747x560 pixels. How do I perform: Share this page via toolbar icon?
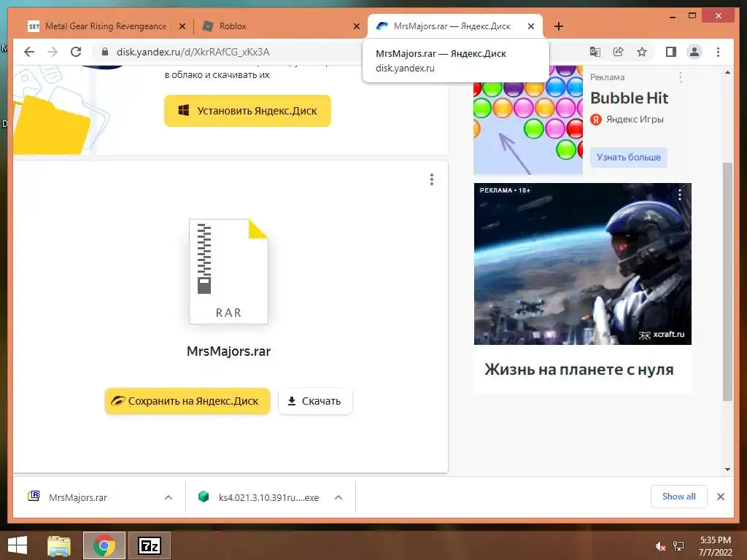[619, 52]
